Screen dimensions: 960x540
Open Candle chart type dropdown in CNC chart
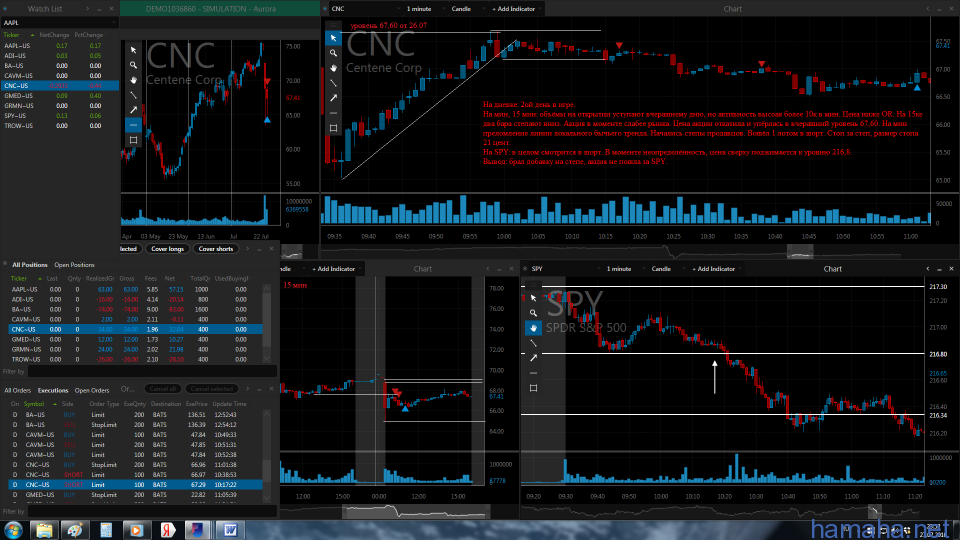(466, 9)
